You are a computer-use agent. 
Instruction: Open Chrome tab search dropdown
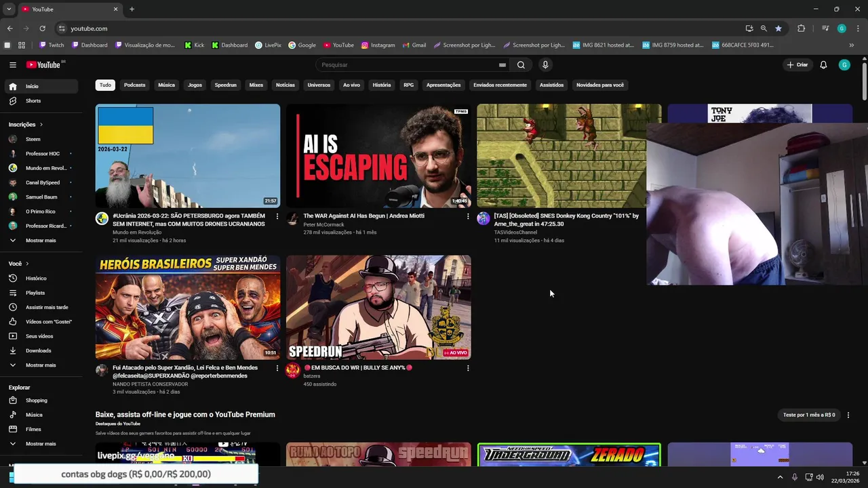coord(9,9)
